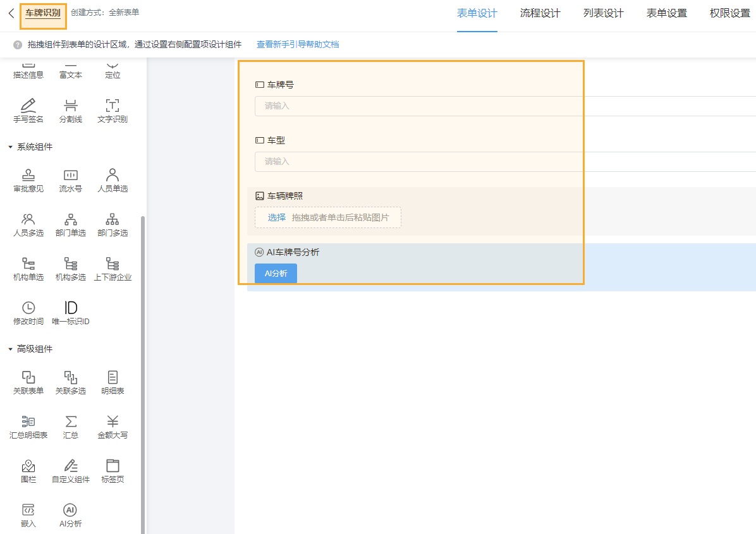Select the 唯一标识ID component

click(70, 313)
